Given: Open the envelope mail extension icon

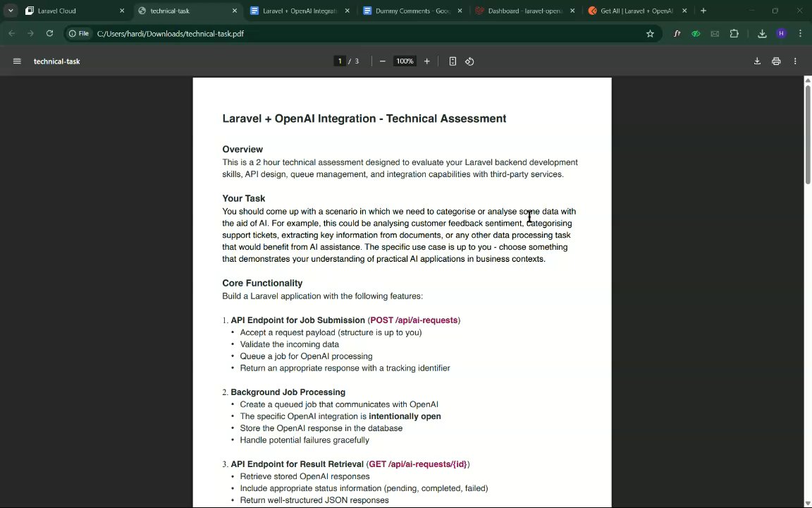Looking at the screenshot, I should [715, 34].
